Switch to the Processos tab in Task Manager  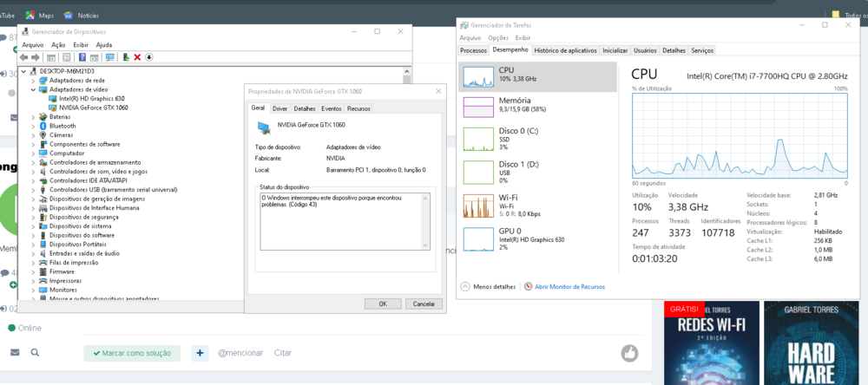point(473,50)
